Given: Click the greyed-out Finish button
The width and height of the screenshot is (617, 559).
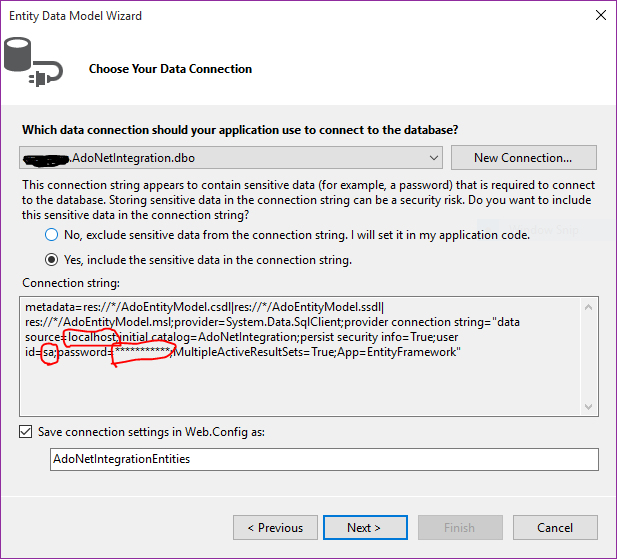Looking at the screenshot, I should 459,528.
